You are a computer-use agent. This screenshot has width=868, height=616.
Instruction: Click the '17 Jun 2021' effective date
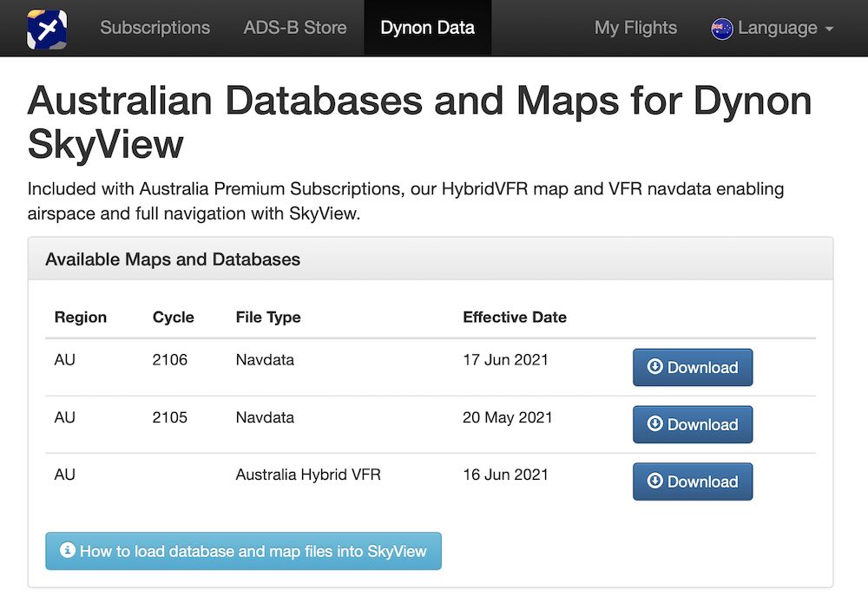(x=505, y=360)
